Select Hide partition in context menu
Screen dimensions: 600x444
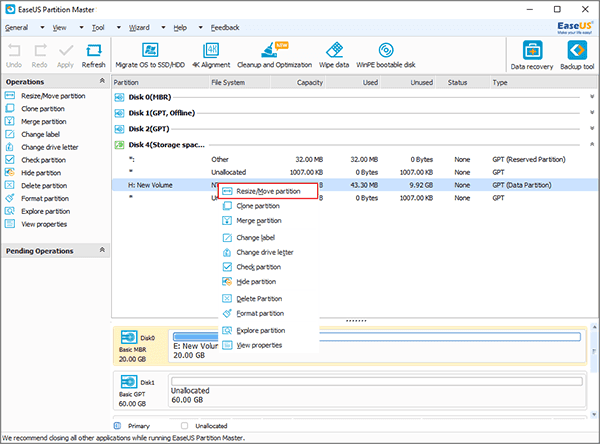click(x=269, y=282)
